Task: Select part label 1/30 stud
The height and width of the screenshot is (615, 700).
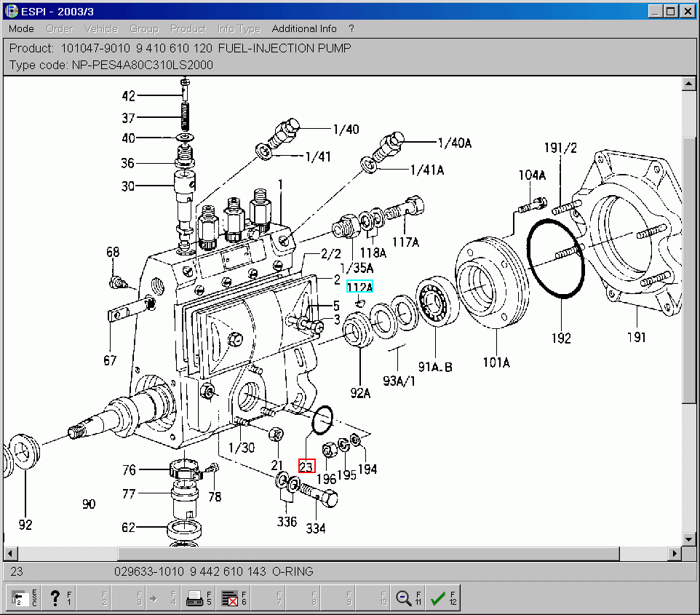Action: [x=242, y=448]
